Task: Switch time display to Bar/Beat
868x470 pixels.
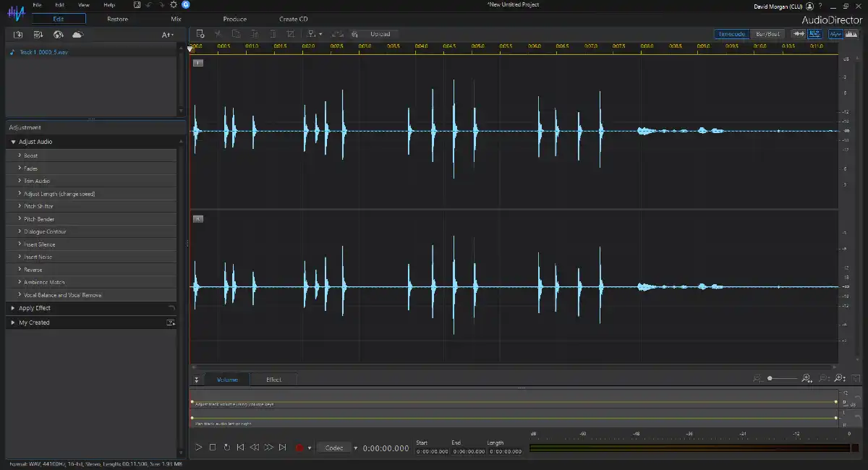Action: coord(767,33)
